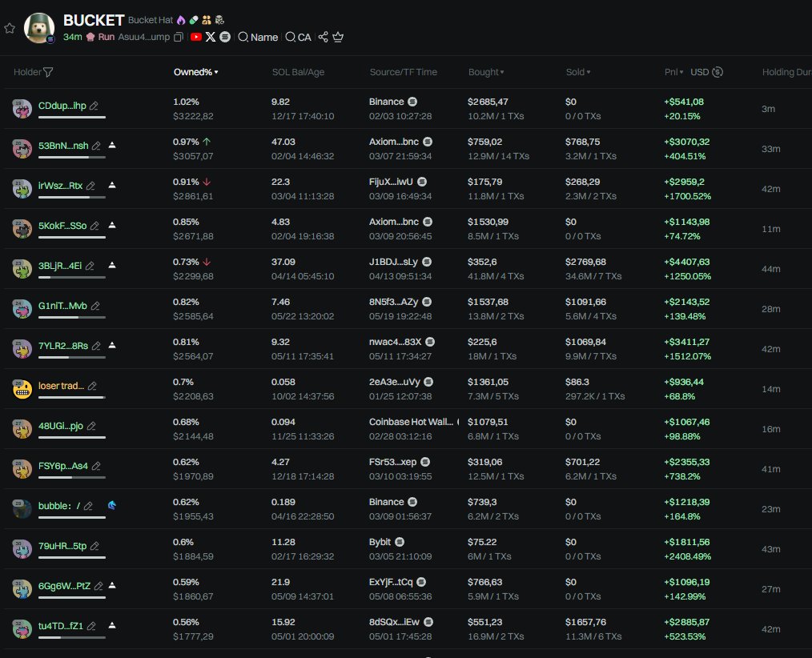Open the X (Twitter) link icon
The image size is (812, 658).
click(x=211, y=37)
